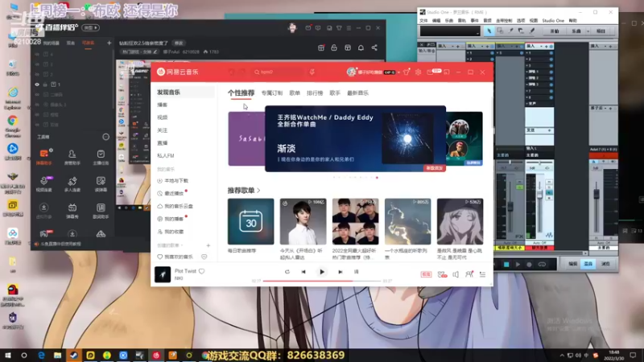
Task: Open the NetEase settings gear icon
Action: 418,72
